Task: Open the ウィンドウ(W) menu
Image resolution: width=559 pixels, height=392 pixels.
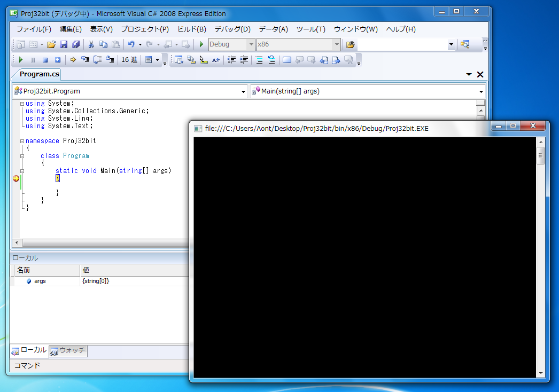Action: tap(356, 29)
